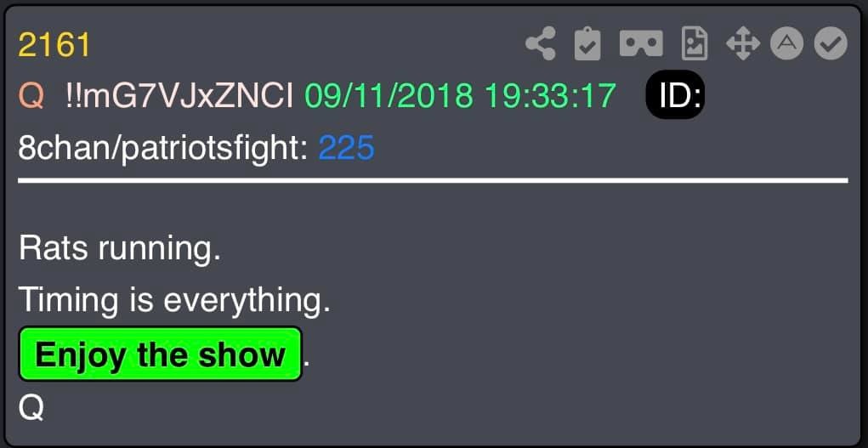This screenshot has width=868, height=448.
Task: Toggle the circled checkmark icon
Action: tap(831, 43)
